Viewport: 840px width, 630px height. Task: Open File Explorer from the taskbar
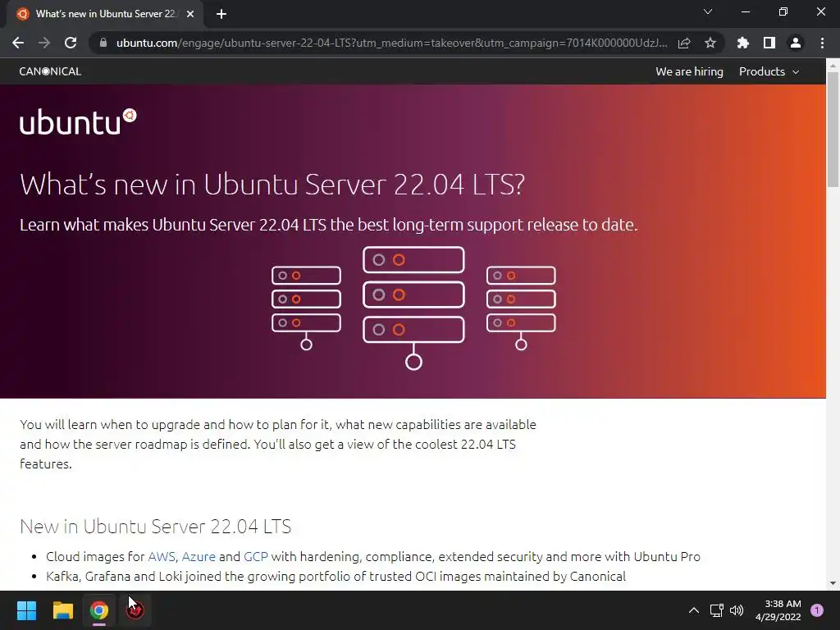coord(62,610)
